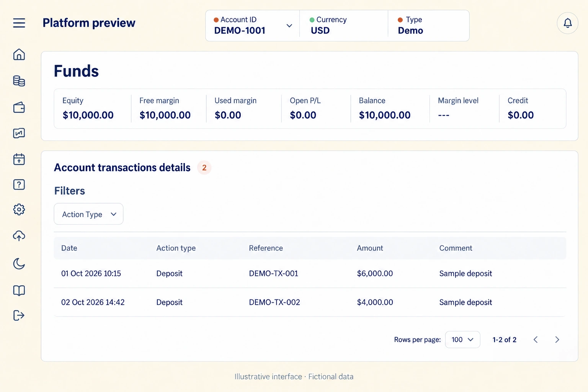This screenshot has height=392, width=588.
Task: Click the Type Demo field
Action: coord(429,26)
